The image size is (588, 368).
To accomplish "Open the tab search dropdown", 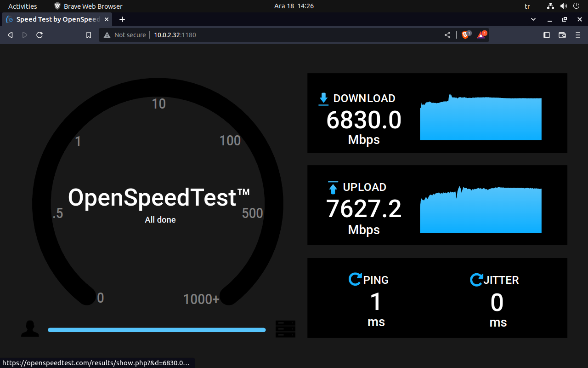I will [533, 19].
